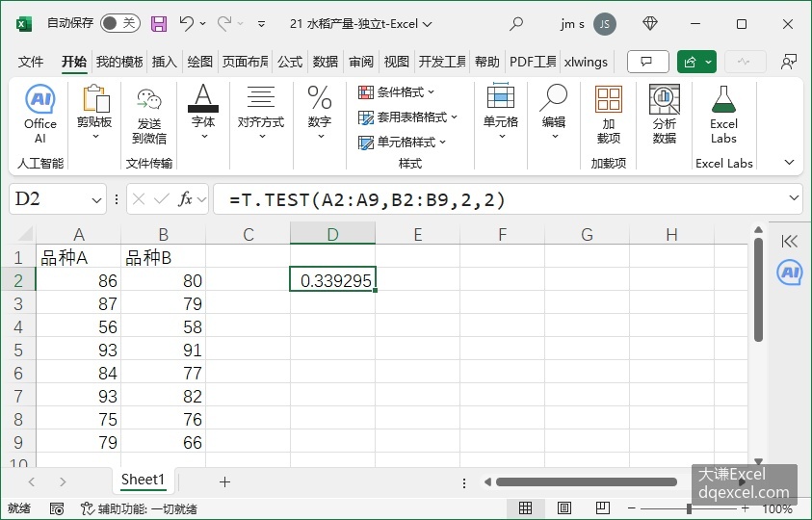Open the Editing (编辑) group
This screenshot has width=812, height=520.
click(x=554, y=112)
